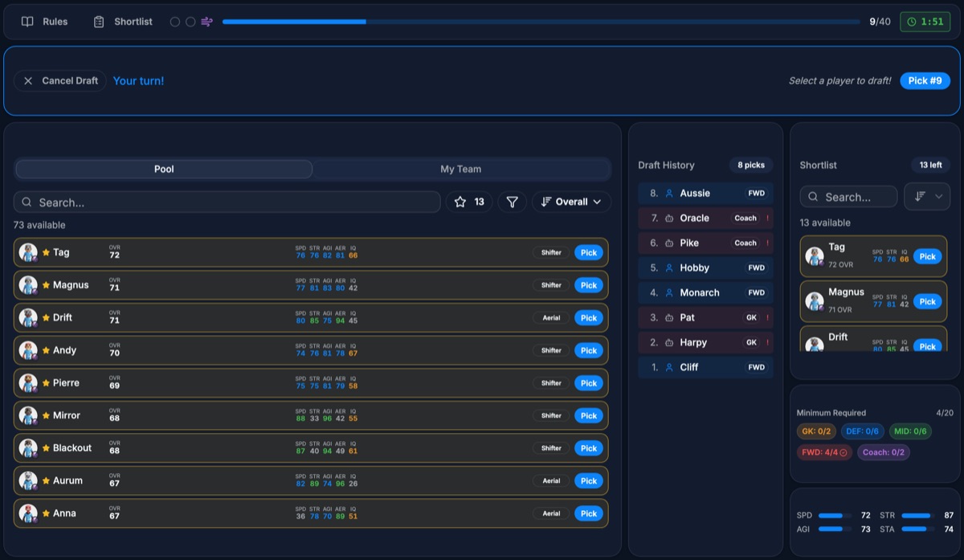Click the timer clock icon showing 1:51
This screenshot has width=964, height=560.
[x=911, y=22]
